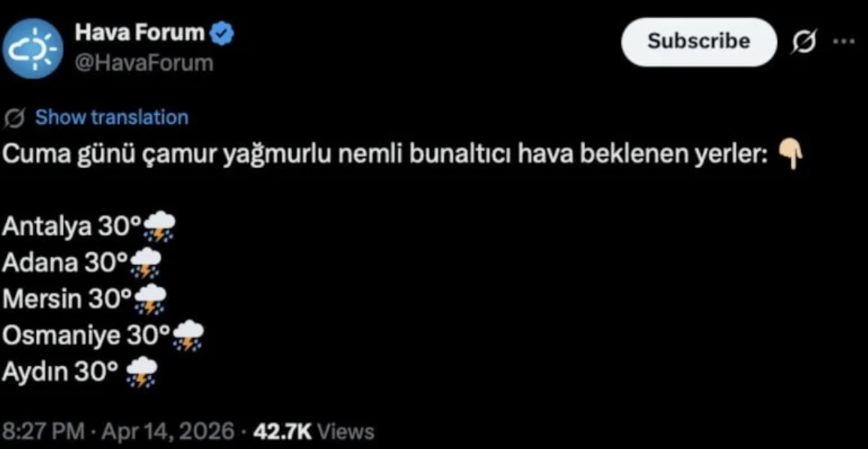Click the storm cloud emoji beside Aydın

(x=142, y=372)
